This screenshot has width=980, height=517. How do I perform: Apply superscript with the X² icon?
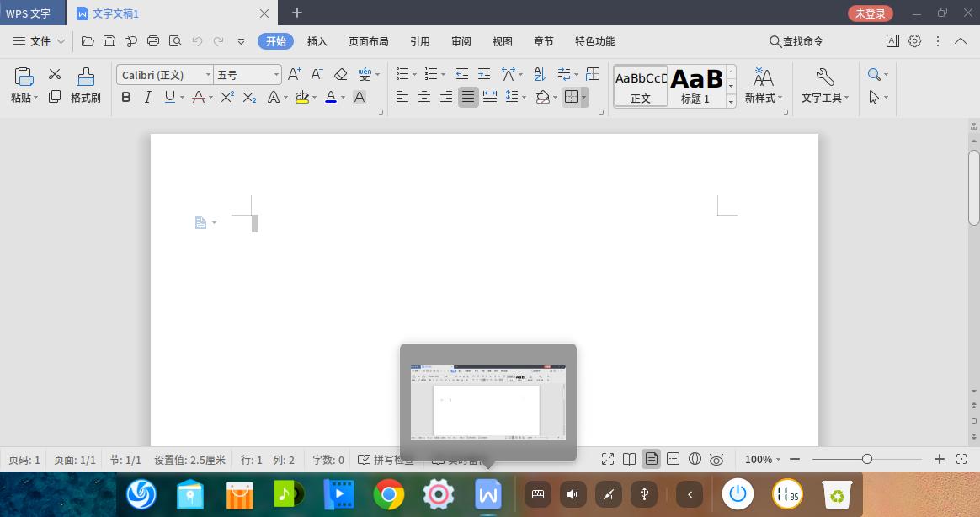pyautogui.click(x=227, y=97)
